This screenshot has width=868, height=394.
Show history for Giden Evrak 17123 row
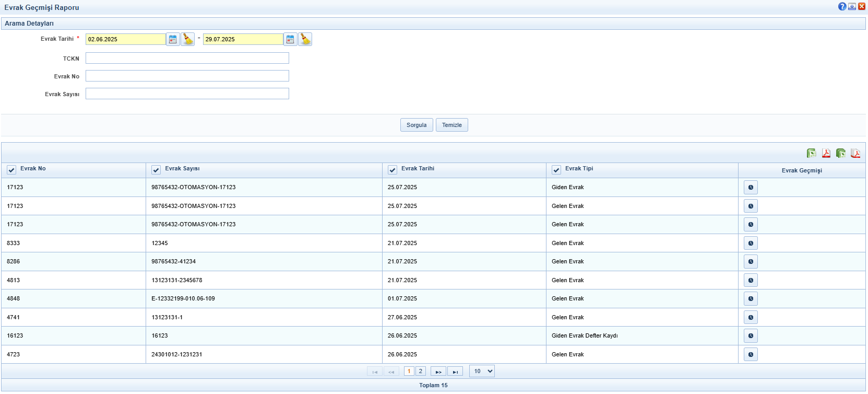pos(751,187)
